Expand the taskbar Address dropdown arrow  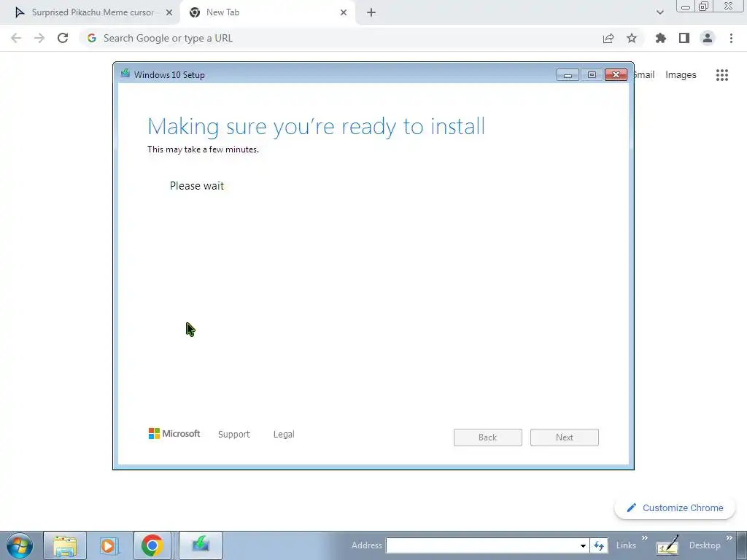583,545
